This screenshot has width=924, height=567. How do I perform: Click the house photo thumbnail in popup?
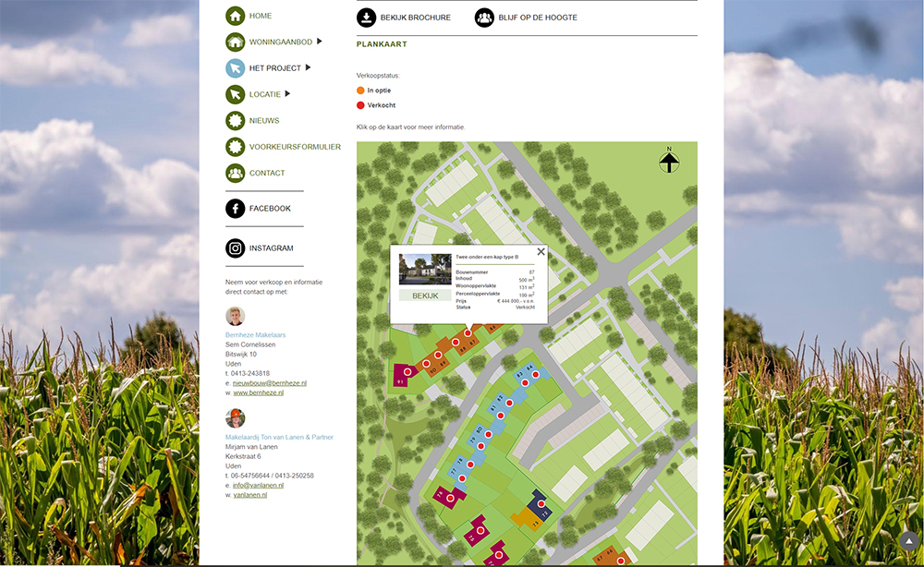click(425, 270)
